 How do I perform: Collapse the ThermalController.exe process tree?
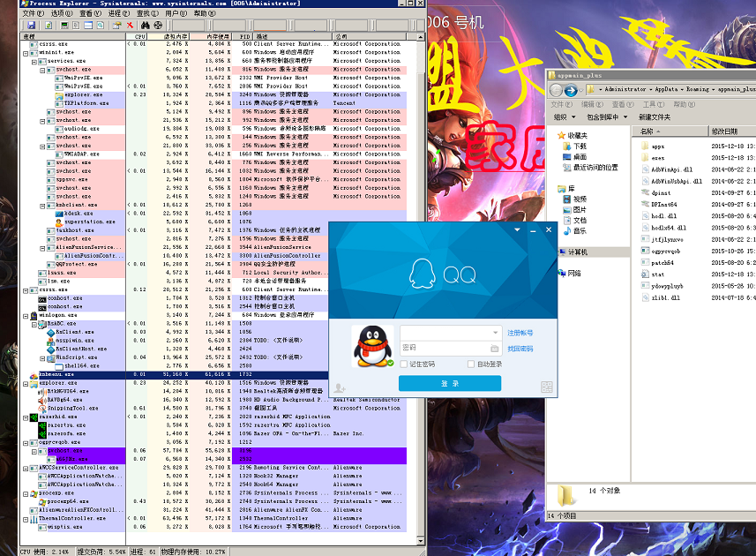click(x=26, y=519)
